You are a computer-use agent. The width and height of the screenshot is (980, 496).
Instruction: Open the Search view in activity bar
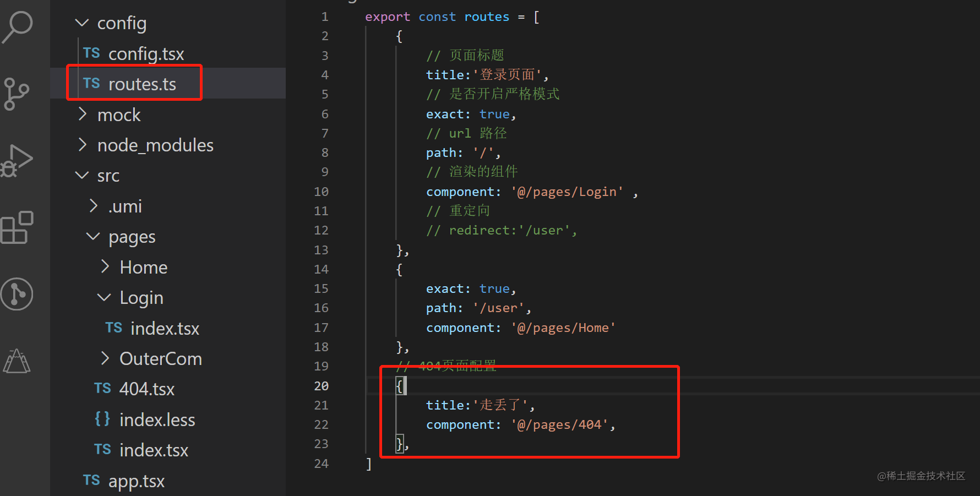[x=18, y=26]
